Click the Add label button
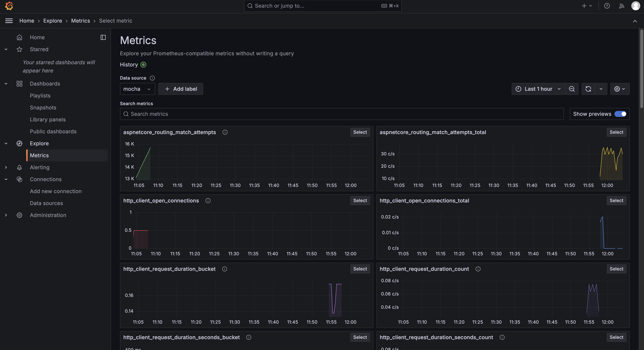 point(181,89)
